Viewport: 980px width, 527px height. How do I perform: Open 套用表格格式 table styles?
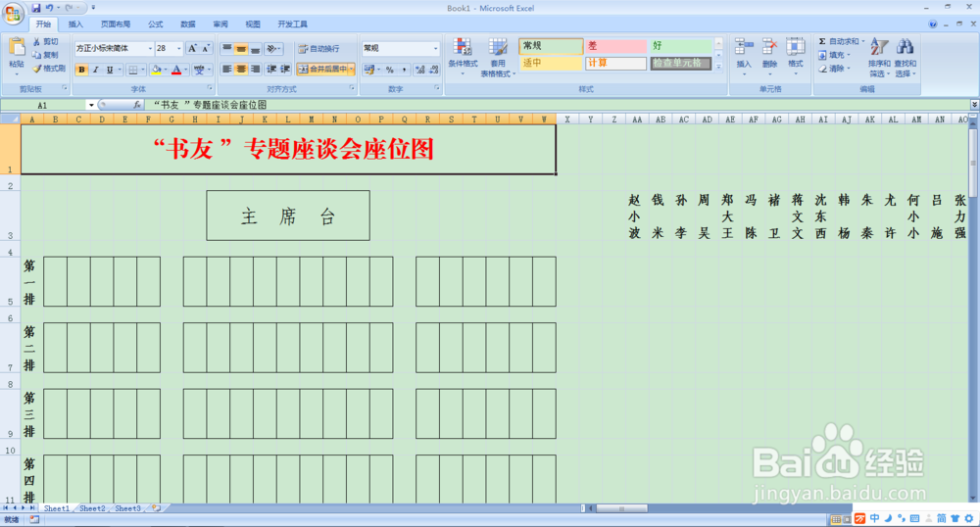(x=498, y=56)
